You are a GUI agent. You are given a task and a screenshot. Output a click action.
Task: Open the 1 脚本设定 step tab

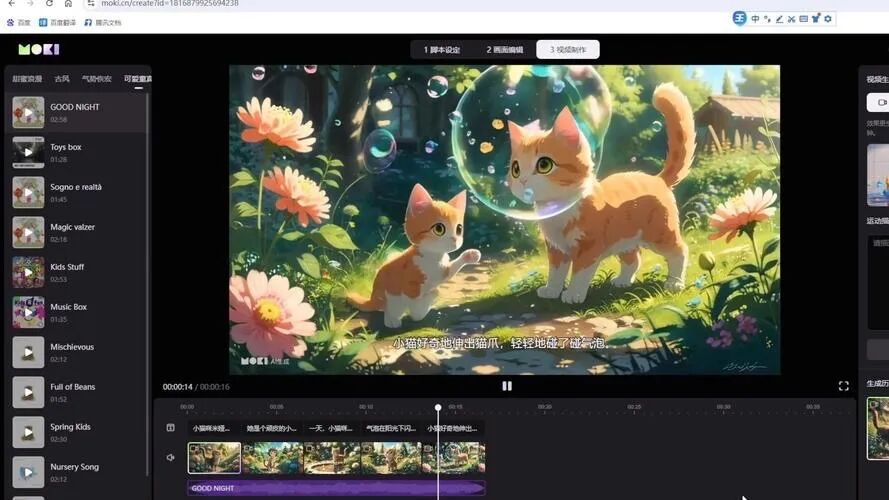click(x=441, y=49)
